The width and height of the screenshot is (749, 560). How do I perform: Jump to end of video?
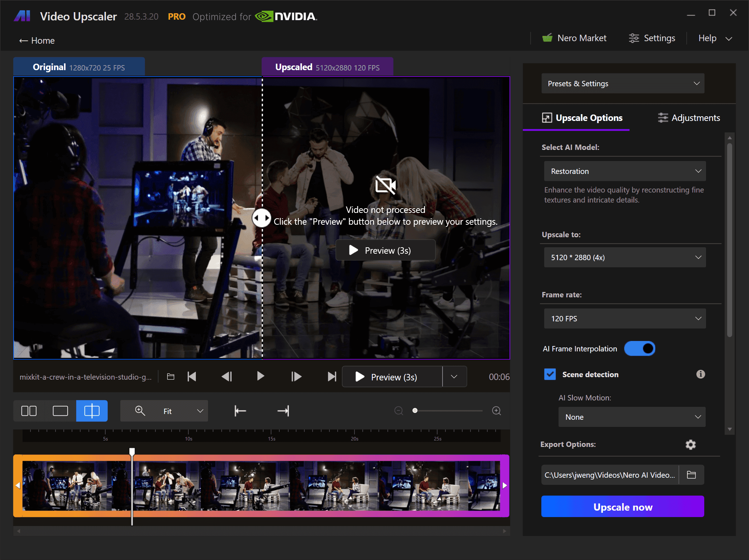pos(332,376)
